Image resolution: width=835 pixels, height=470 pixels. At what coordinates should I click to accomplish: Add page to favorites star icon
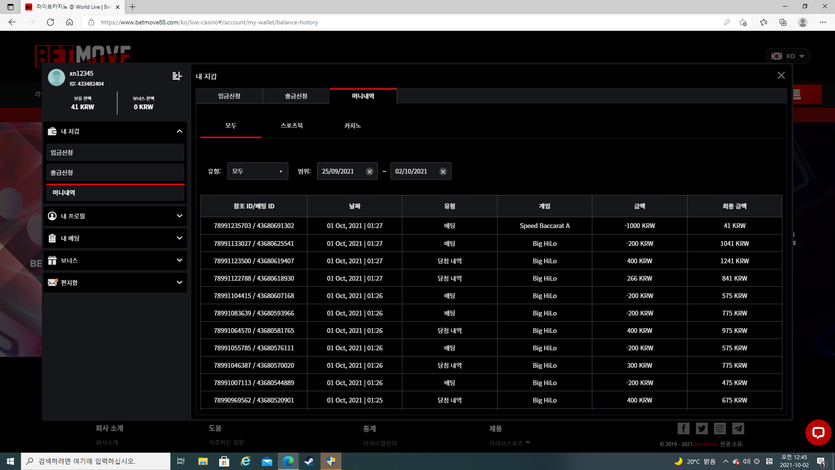pos(743,22)
